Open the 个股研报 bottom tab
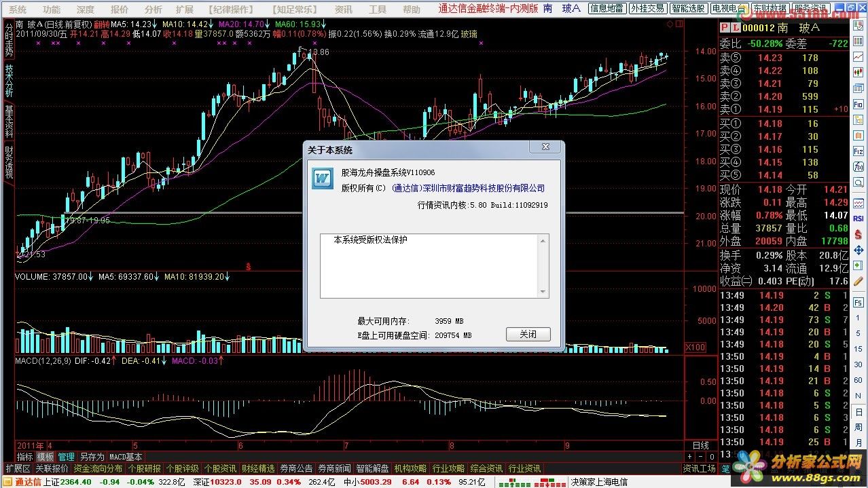The image size is (868, 488). tap(145, 468)
